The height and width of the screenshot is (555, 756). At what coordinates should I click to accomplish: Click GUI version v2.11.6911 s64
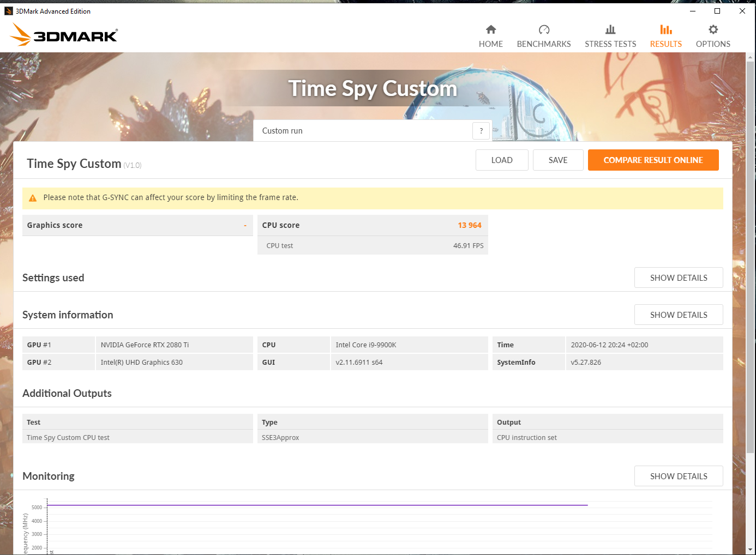[x=359, y=363]
